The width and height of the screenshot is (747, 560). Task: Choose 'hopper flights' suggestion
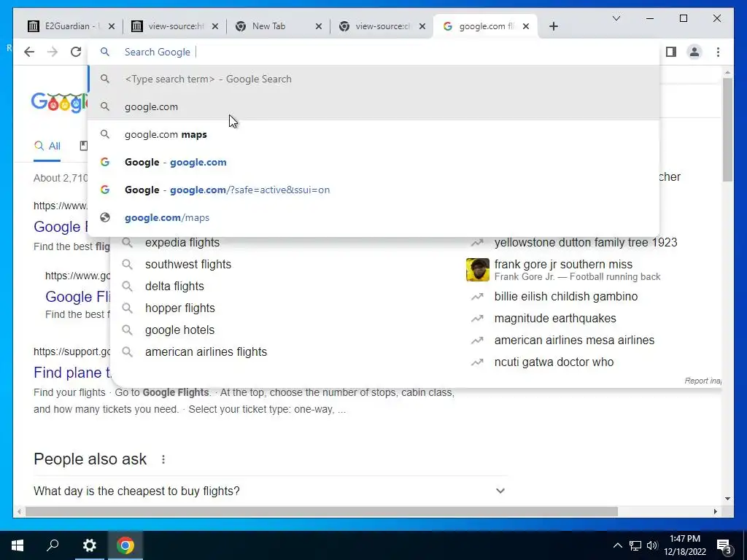(x=180, y=308)
